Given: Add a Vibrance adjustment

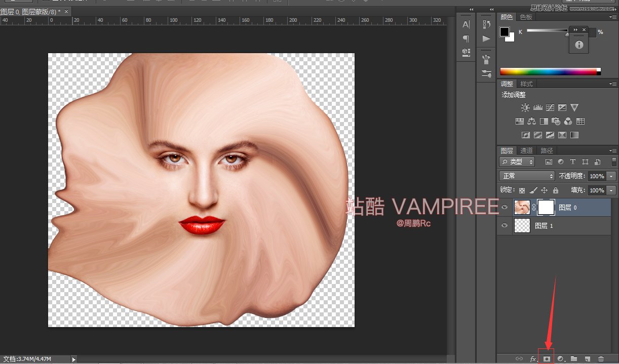Looking at the screenshot, I should (x=574, y=107).
